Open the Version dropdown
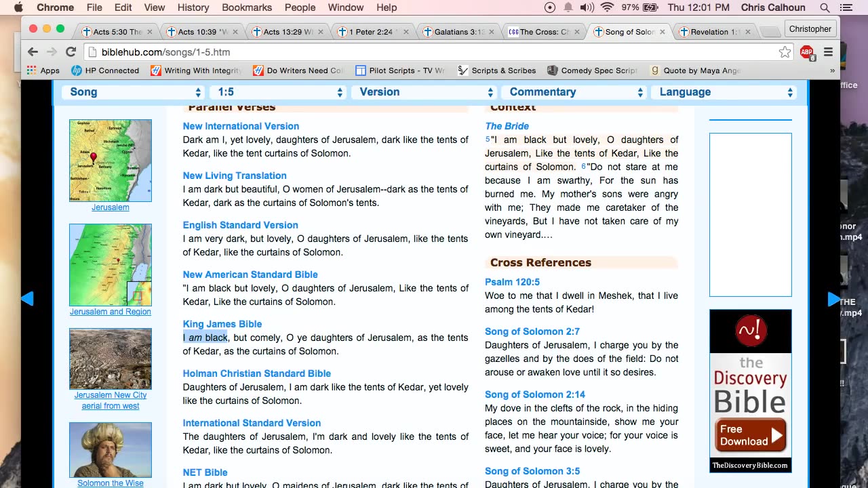The height and width of the screenshot is (488, 868). coord(424,92)
